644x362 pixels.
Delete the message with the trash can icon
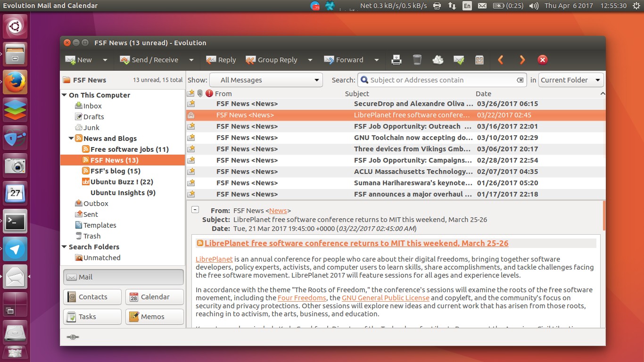[417, 60]
